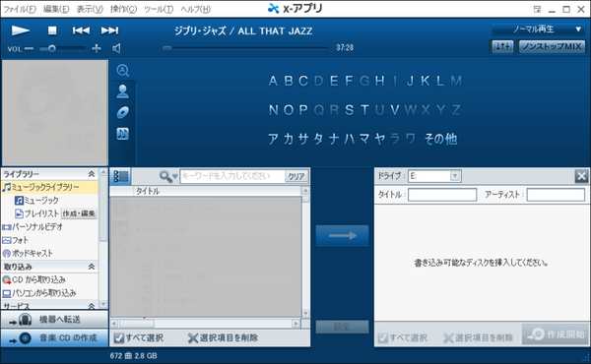This screenshot has width=591, height=364.
Task: Open the 編集 menu
Action: pos(56,9)
